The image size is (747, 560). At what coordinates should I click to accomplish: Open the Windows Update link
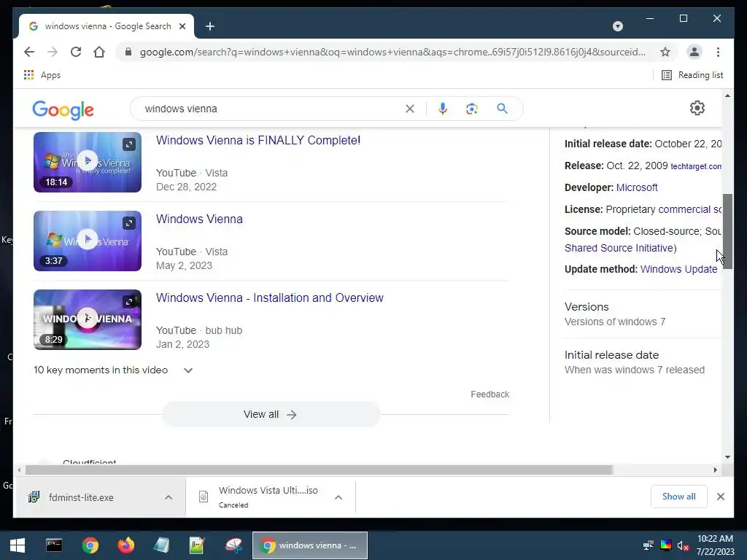pyautogui.click(x=678, y=269)
